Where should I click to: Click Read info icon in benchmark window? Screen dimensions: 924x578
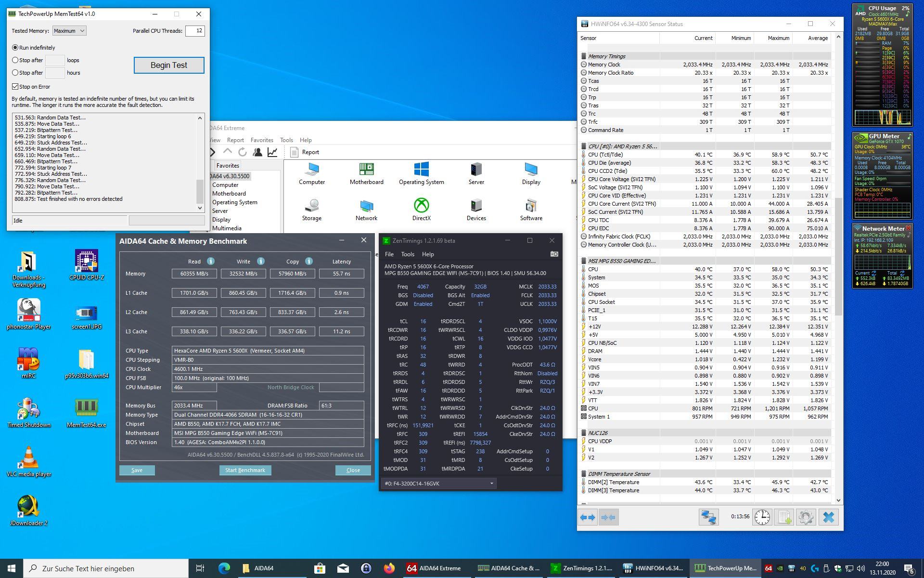click(x=210, y=261)
